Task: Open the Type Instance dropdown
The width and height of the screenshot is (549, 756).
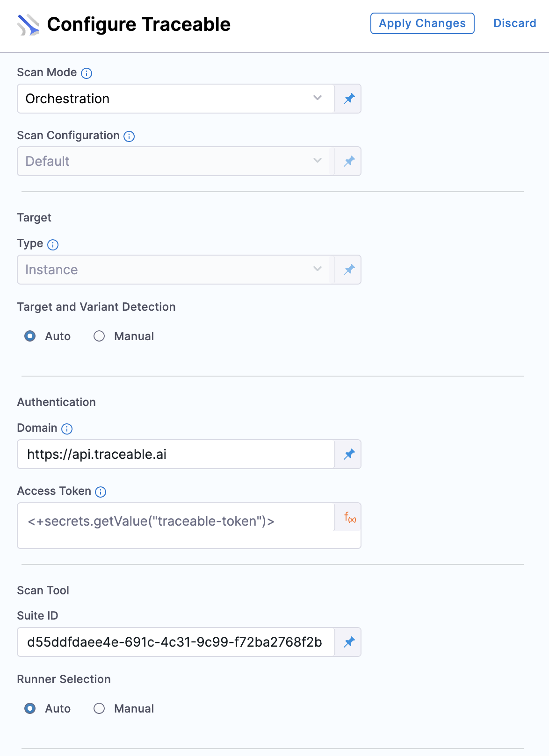Action: 176,270
